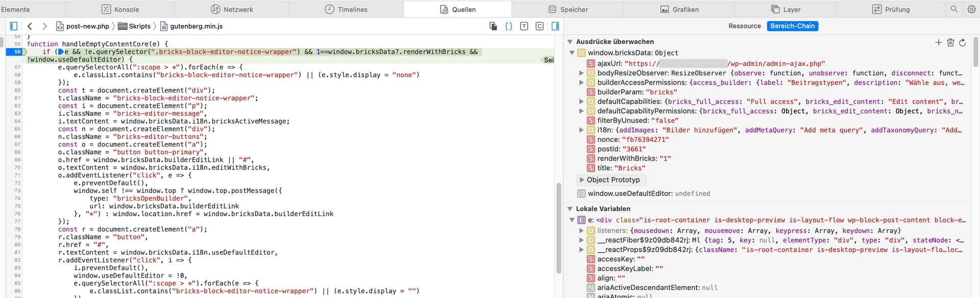Image resolution: width=980 pixels, height=298 pixels.
Task: Switch to the Netzwerk tab
Action: [x=232, y=9]
